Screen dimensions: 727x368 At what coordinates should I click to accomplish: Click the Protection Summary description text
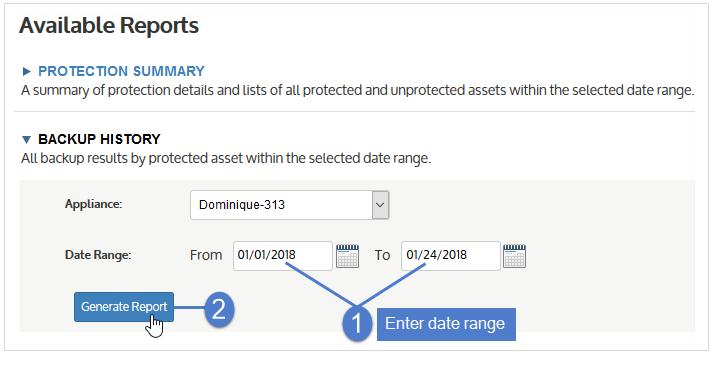pyautogui.click(x=357, y=90)
